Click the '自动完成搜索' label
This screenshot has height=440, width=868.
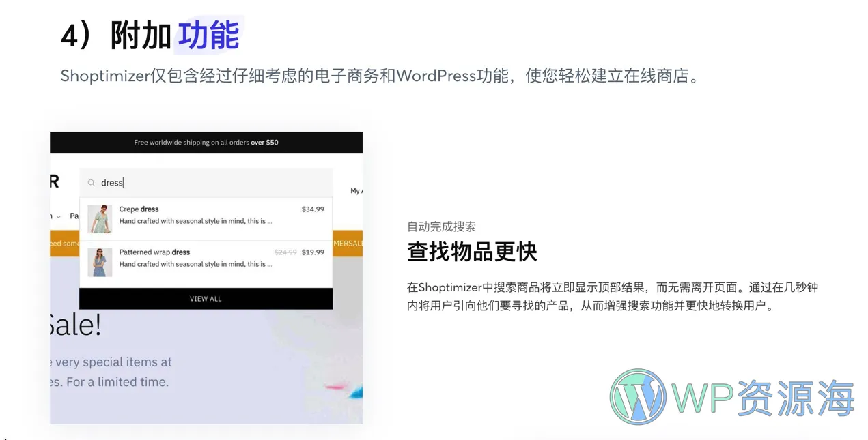[x=442, y=226]
